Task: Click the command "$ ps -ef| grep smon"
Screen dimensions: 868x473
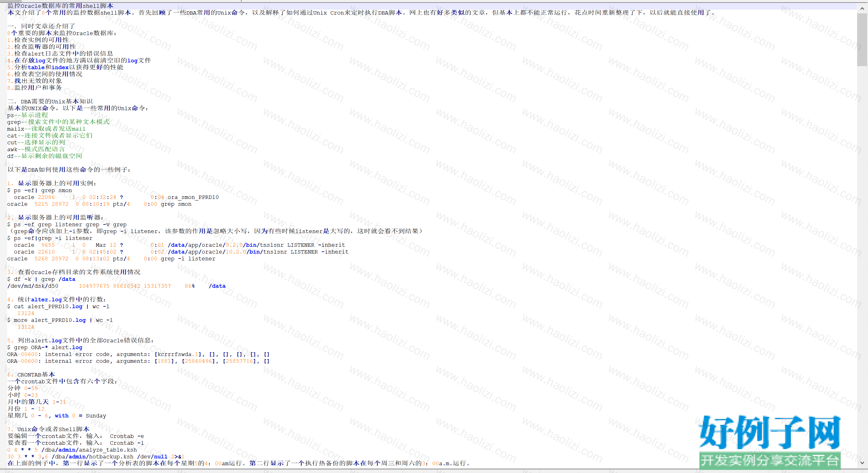Action: pos(39,190)
